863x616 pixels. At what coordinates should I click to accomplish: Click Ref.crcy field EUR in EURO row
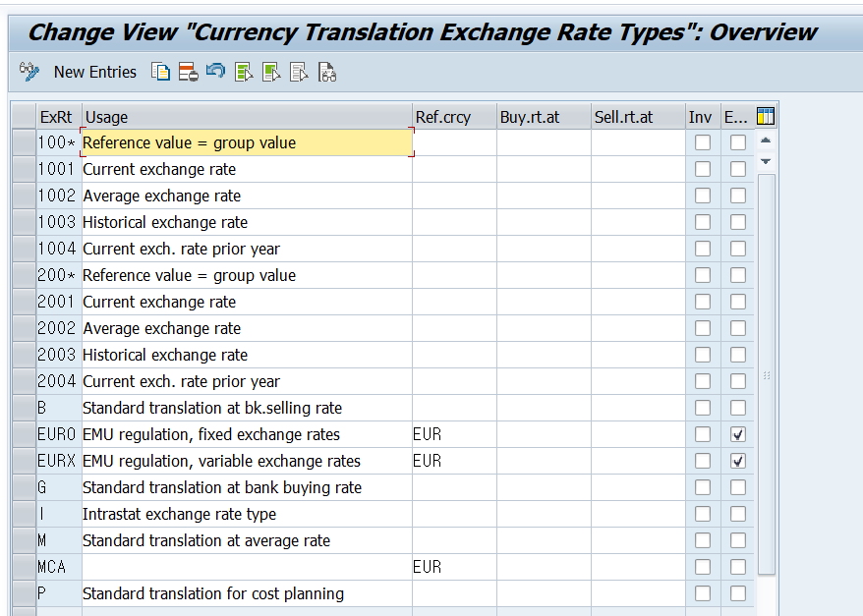(454, 434)
